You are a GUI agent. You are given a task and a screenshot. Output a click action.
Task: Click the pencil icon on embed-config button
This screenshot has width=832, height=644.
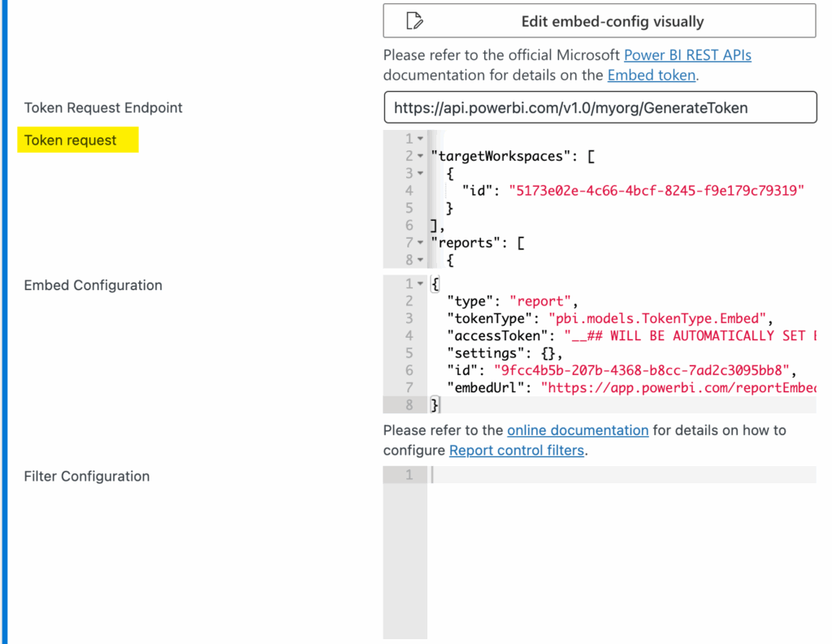[x=414, y=21]
